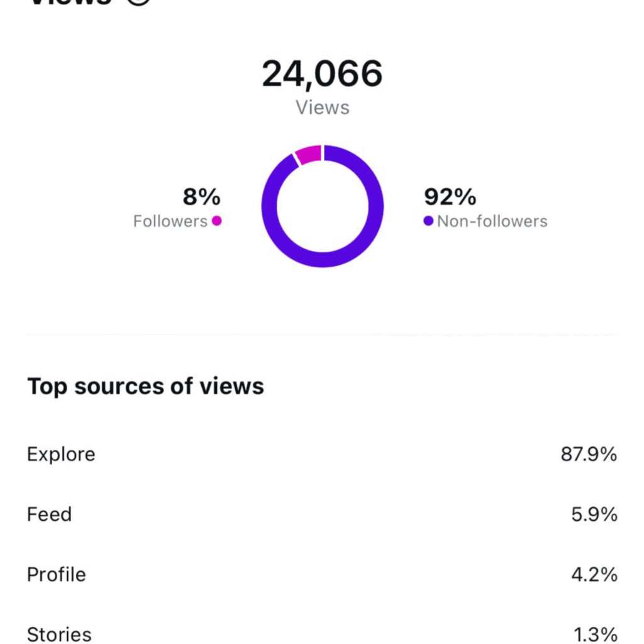Screen dimensions: 644x644
Task: Click the Followers legend label
Action: (x=170, y=221)
